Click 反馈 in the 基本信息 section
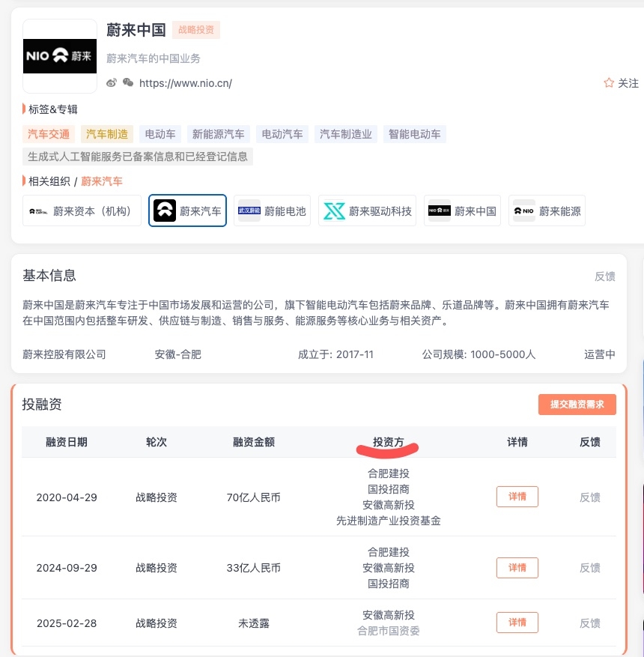 tap(604, 276)
